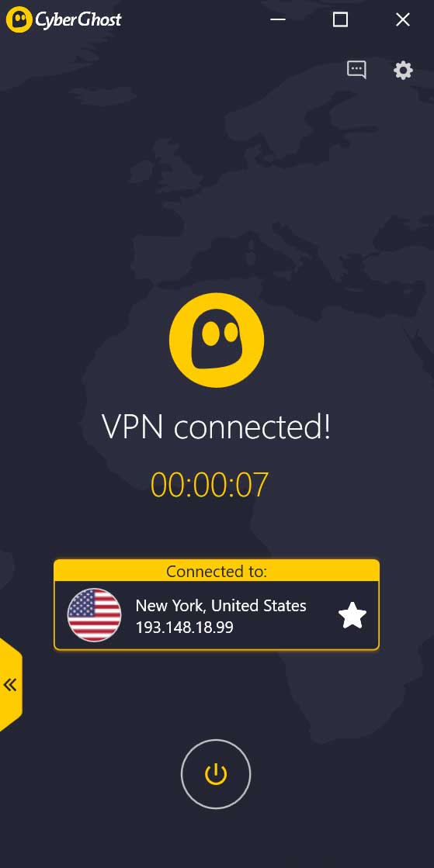Click the yellow "Connected to:" header
This screenshot has height=868, width=434.
tap(216, 571)
